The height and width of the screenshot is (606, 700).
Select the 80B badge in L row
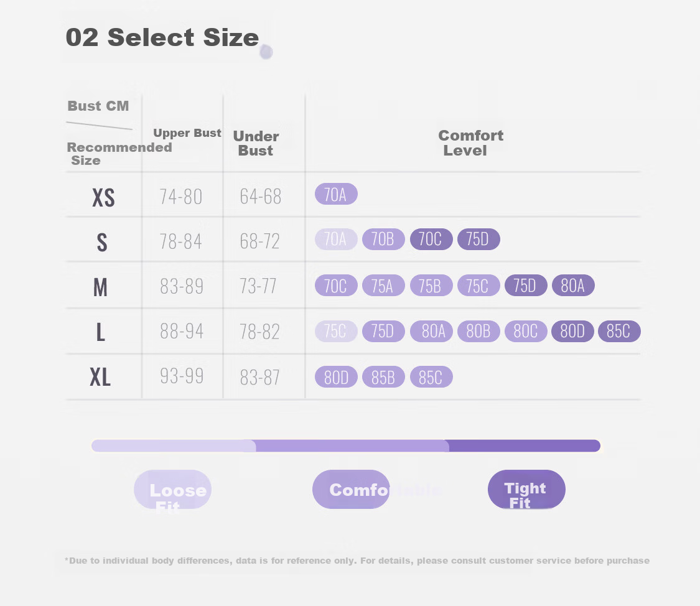point(478,331)
